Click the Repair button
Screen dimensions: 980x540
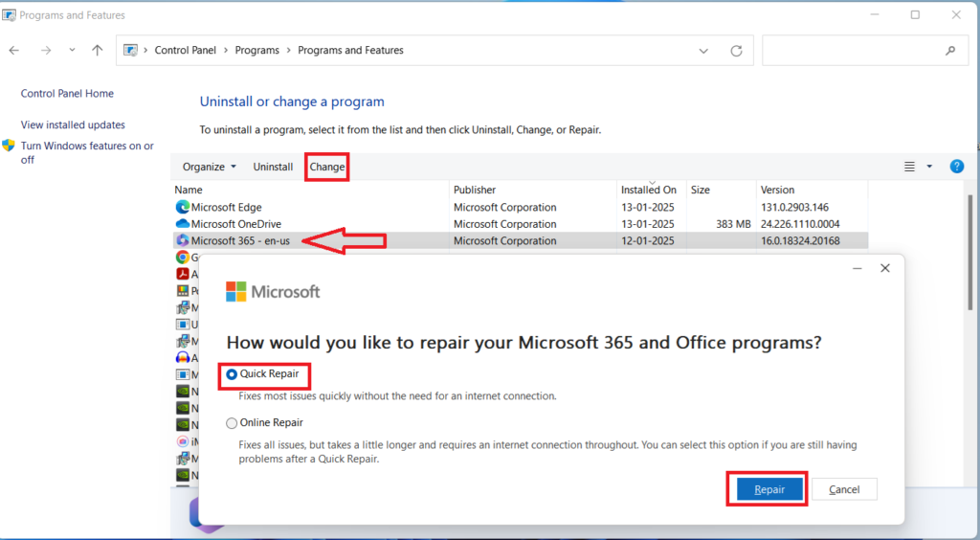point(769,489)
